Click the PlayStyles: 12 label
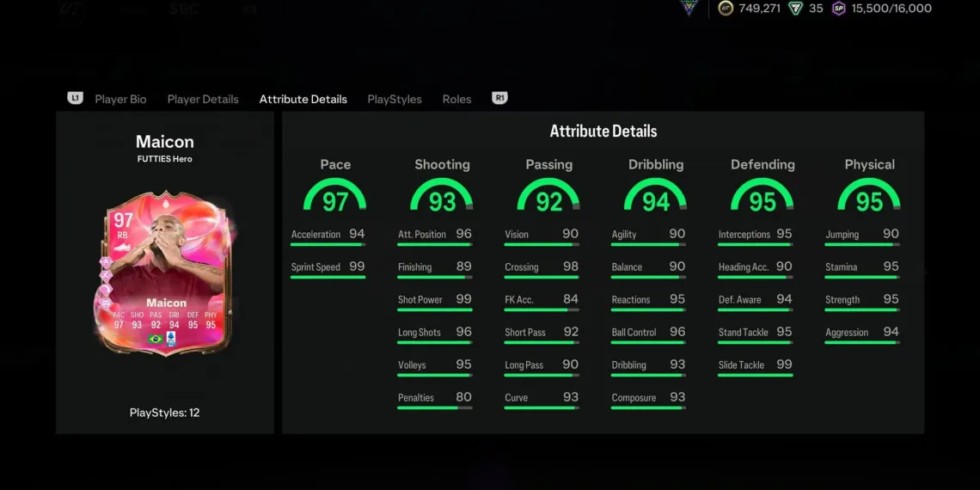The width and height of the screenshot is (980, 490). pyautogui.click(x=164, y=413)
